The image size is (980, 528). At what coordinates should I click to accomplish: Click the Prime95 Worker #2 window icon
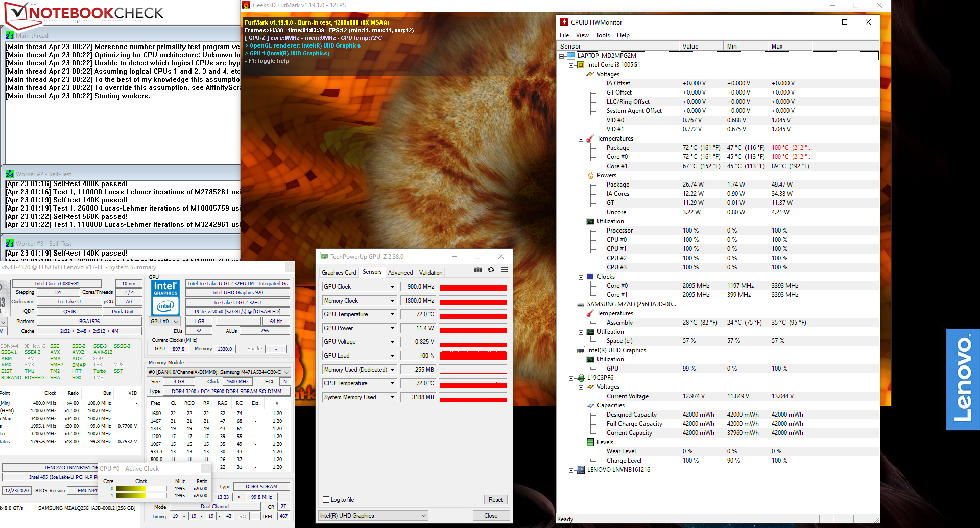[x=10, y=174]
